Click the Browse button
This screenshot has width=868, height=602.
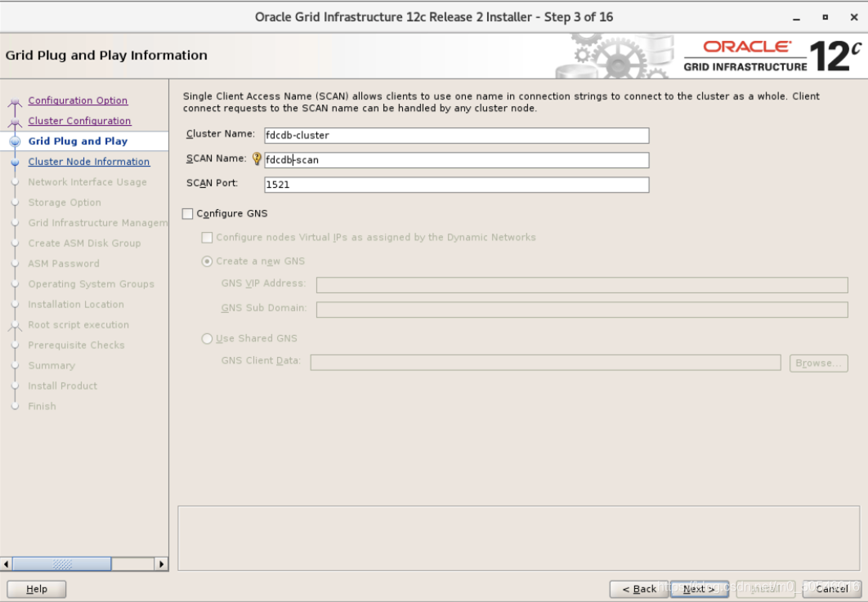point(819,363)
